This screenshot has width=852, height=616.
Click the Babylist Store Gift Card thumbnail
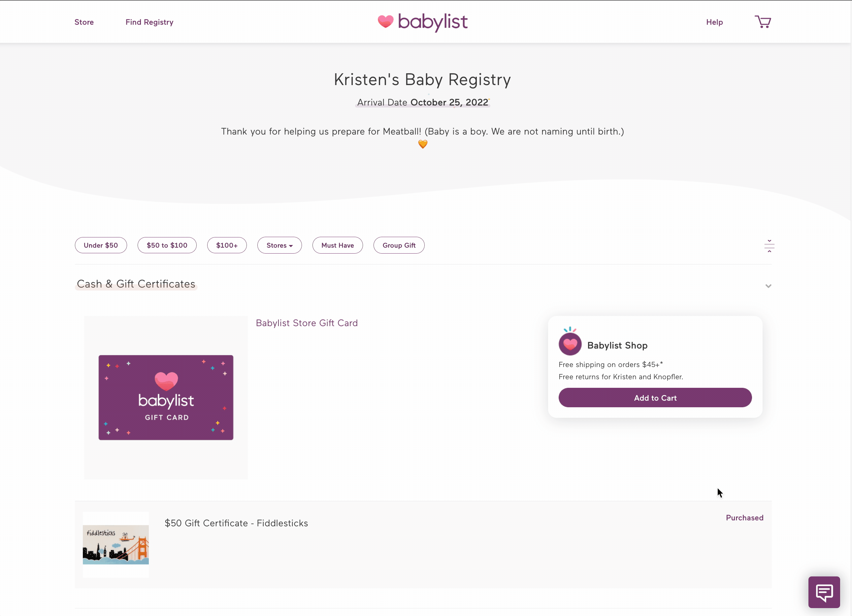(166, 397)
